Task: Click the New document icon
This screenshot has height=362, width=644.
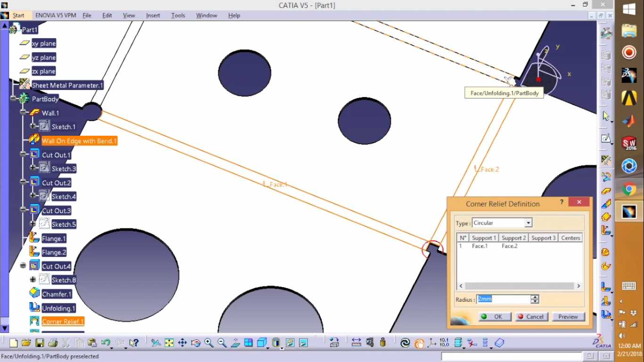Action: tap(13, 343)
